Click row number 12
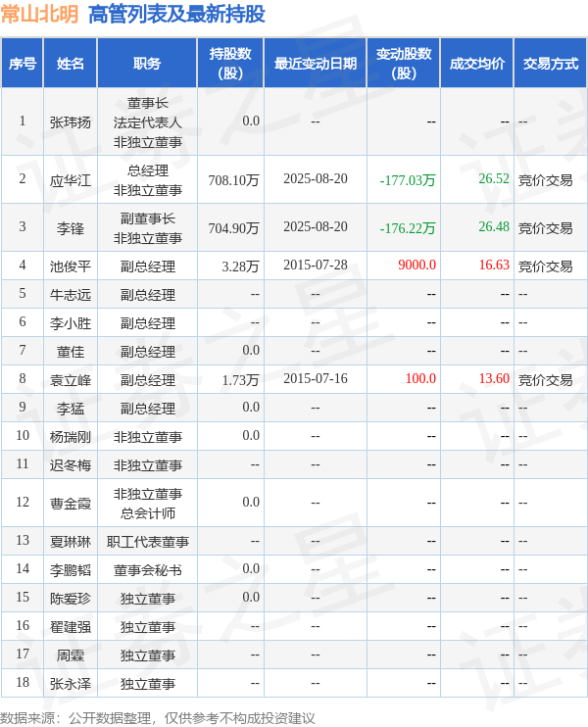588x727 pixels. pyautogui.click(x=23, y=502)
